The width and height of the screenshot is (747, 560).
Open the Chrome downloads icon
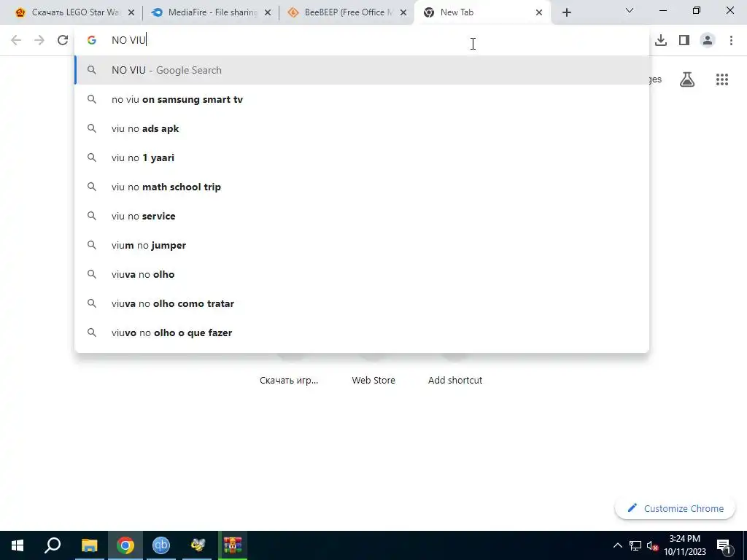click(661, 40)
